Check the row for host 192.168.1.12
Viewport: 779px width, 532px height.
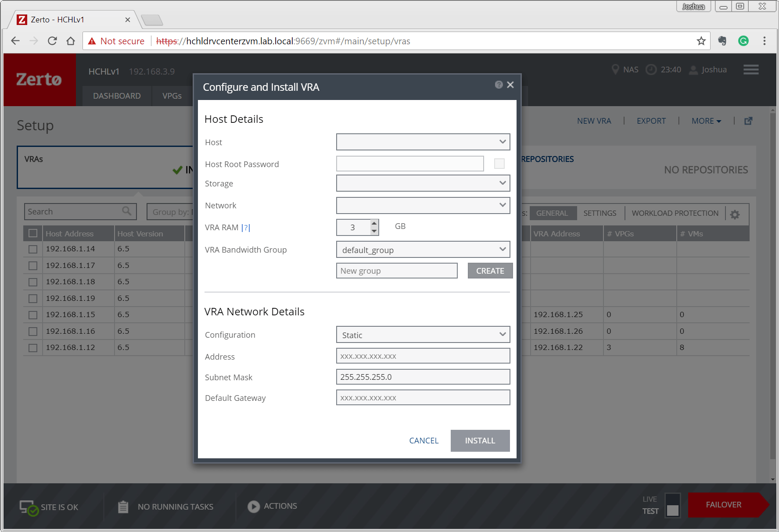(x=33, y=348)
